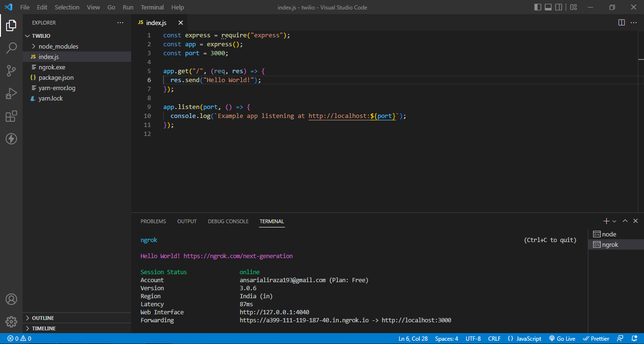Toggle the primary sidebar layout button

(538, 7)
